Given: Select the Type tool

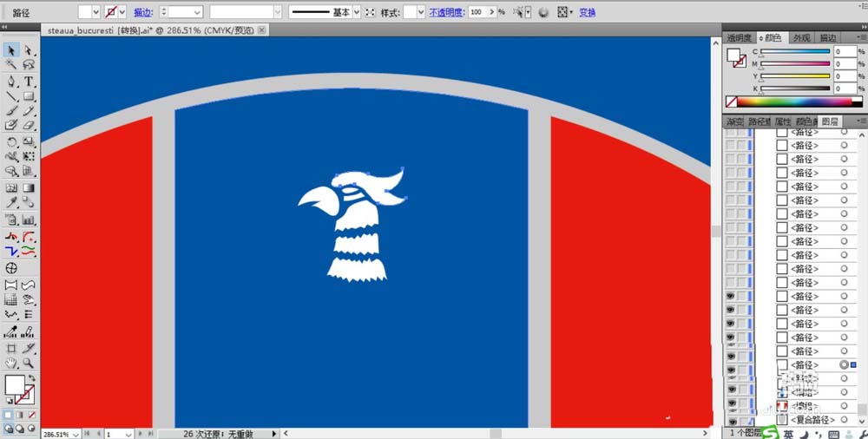Looking at the screenshot, I should point(29,82).
